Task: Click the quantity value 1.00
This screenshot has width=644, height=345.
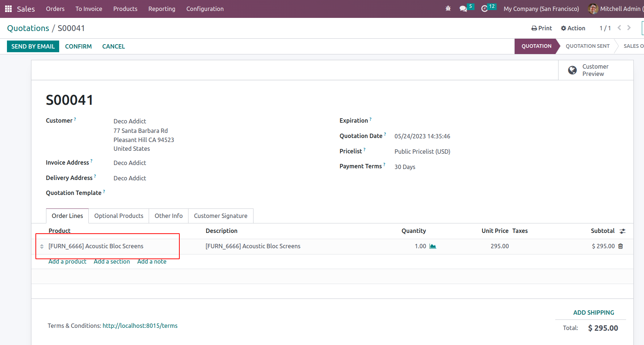Action: pos(420,246)
